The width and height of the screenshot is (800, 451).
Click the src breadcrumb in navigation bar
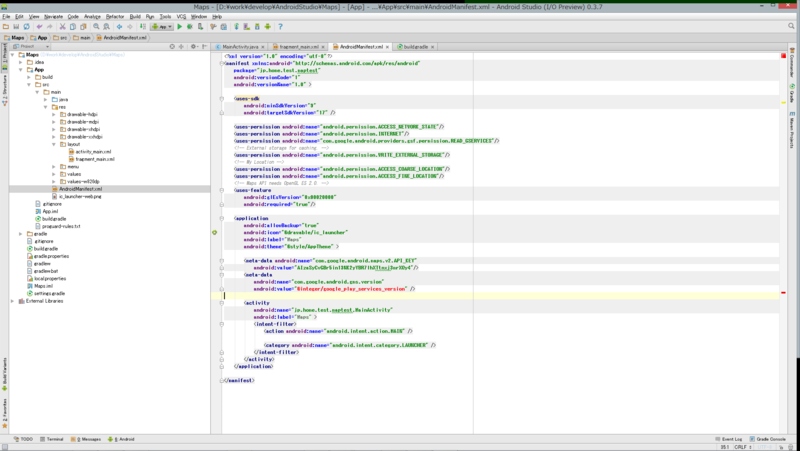(60, 38)
